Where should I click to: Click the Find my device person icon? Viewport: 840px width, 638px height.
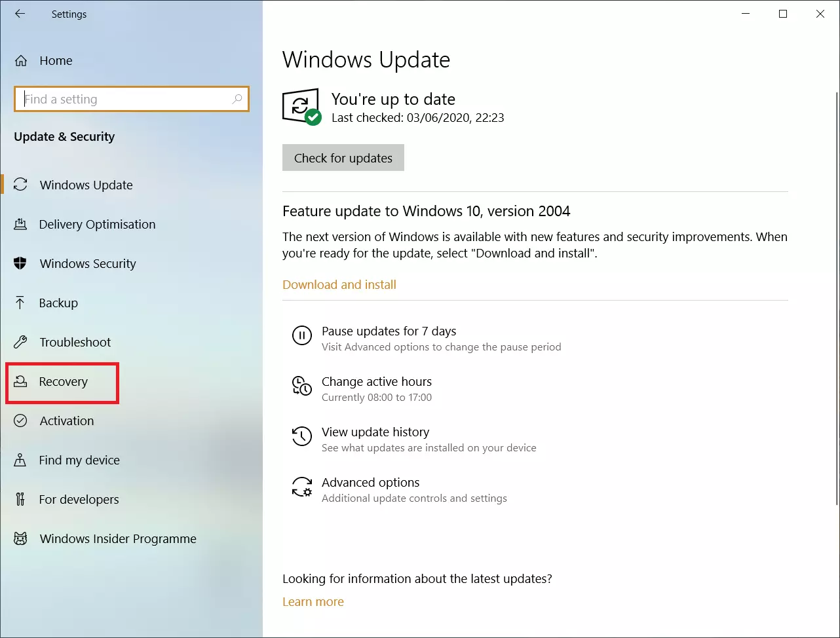click(x=20, y=460)
